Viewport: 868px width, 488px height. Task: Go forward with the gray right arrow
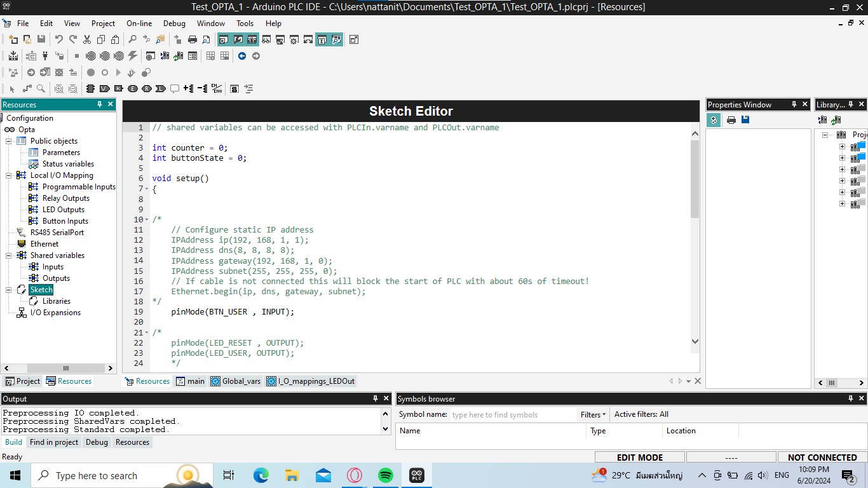(x=256, y=56)
